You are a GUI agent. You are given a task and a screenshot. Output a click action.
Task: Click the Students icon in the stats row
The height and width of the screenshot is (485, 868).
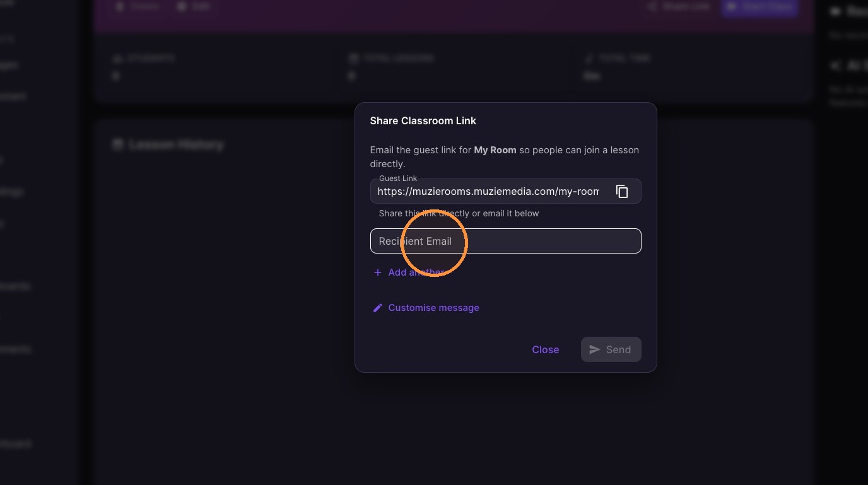point(117,58)
